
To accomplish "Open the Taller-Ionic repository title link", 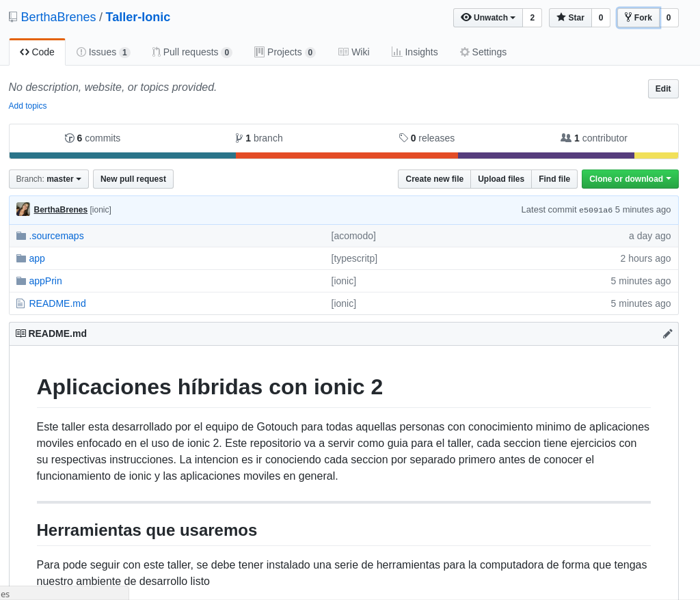I will [138, 17].
